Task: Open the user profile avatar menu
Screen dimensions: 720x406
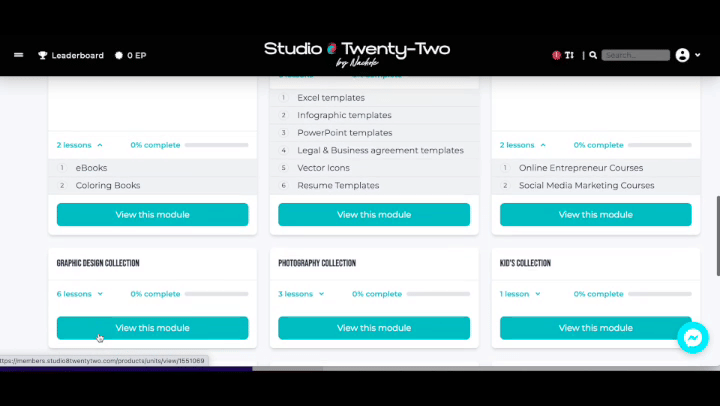Action: point(683,55)
